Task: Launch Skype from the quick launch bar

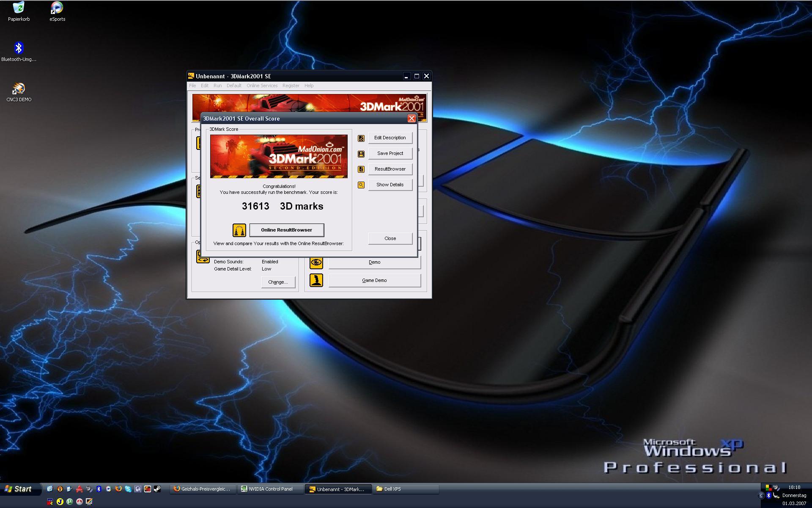Action: point(128,489)
